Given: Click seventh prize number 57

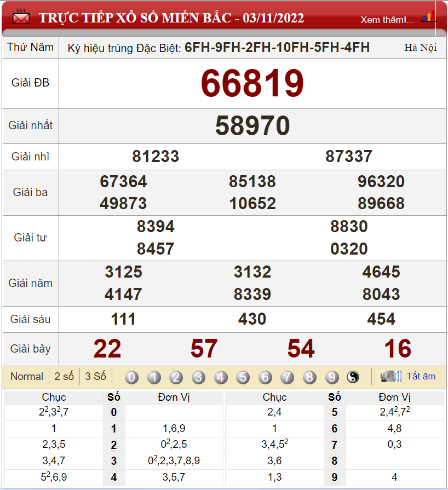Looking at the screenshot, I should [204, 349].
